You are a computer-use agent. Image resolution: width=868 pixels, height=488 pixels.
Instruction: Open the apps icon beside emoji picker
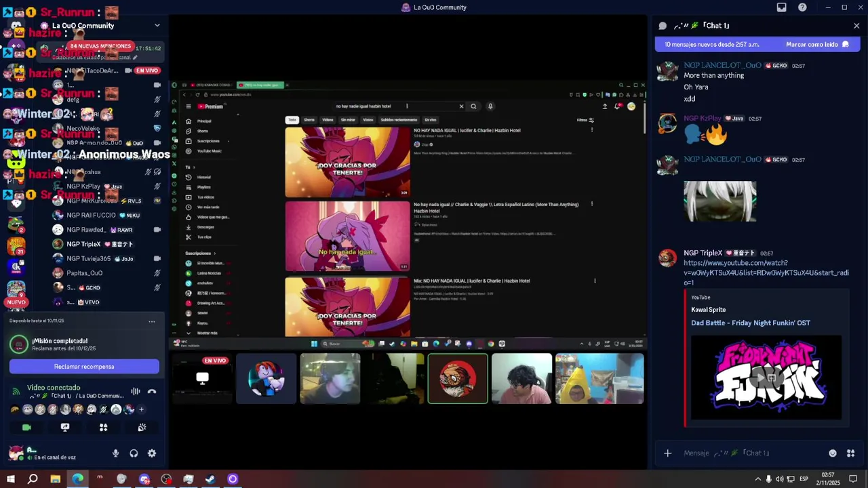(x=851, y=453)
